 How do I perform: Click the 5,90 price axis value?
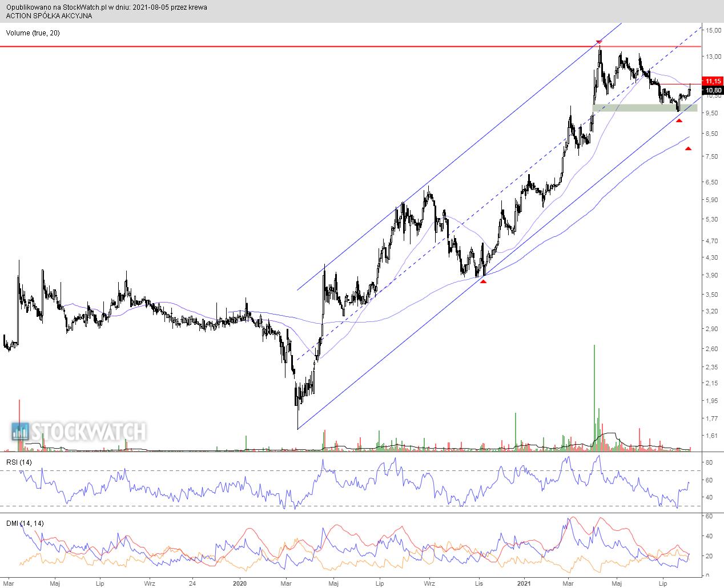click(x=713, y=200)
